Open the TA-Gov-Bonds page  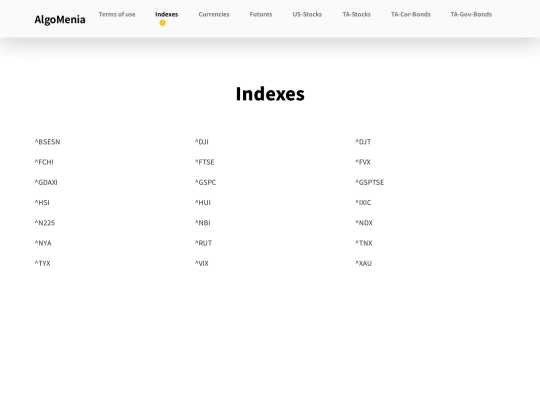coord(471,14)
